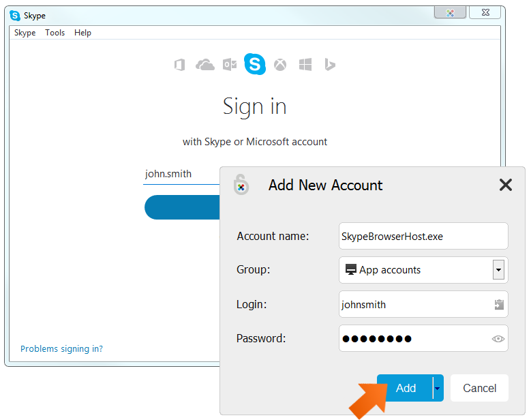Click the Cancel button
This screenshot has width=531, height=420.
click(479, 388)
